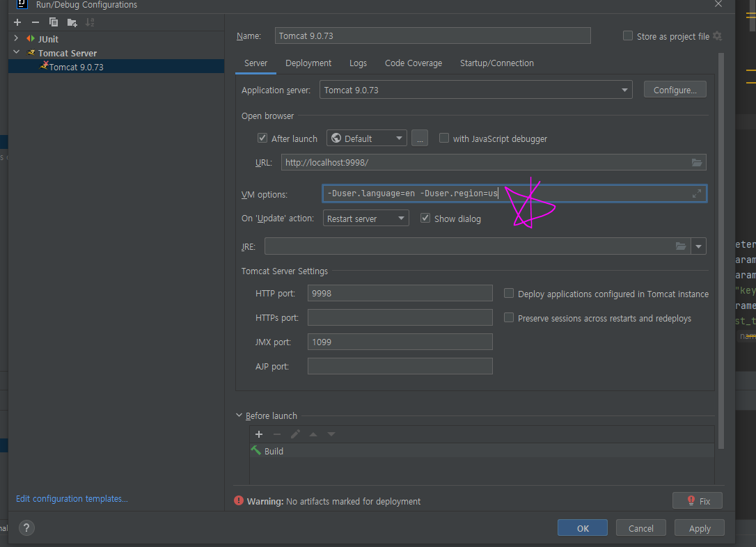Click the AJP port field
Viewport: 756px width, 547px height.
click(x=400, y=366)
